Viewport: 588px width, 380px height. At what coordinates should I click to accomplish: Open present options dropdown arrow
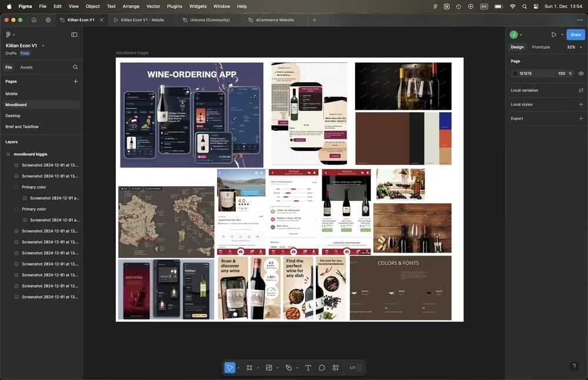562,35
